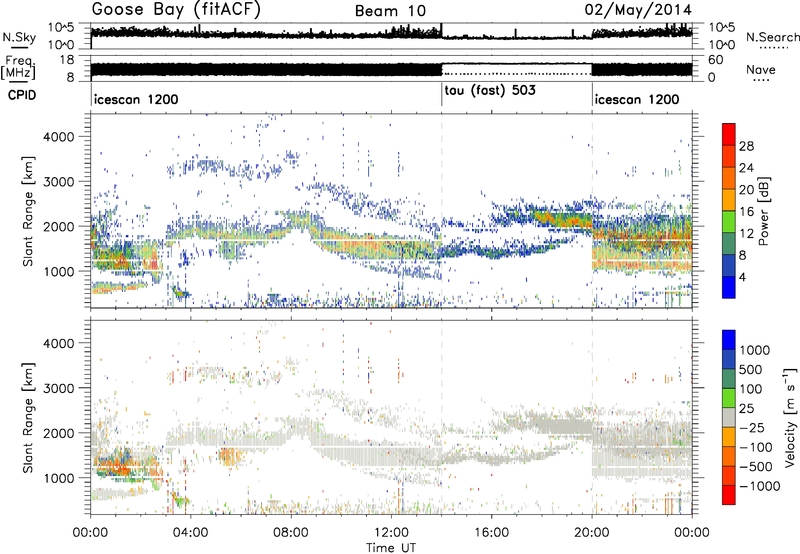This screenshot has height=554, width=800.
Task: Click the '-1000' velocity scale value
Action: [759, 486]
